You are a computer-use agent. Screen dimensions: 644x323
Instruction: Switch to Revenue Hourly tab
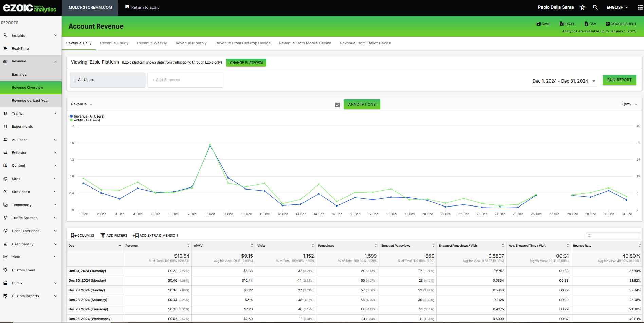pos(114,43)
